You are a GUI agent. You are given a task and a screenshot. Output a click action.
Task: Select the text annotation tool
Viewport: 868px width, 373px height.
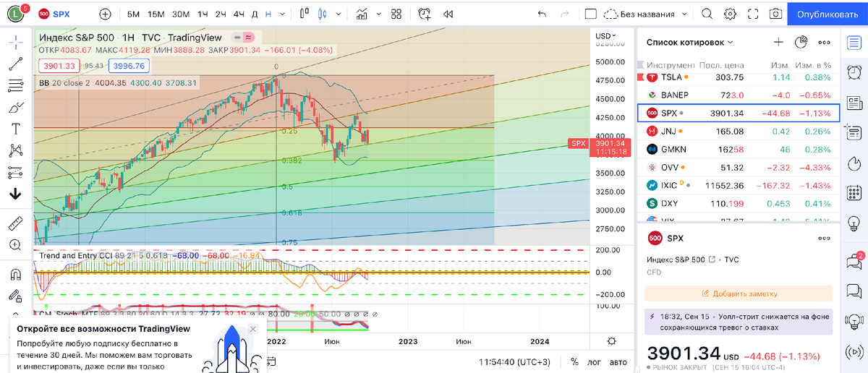coord(15,129)
